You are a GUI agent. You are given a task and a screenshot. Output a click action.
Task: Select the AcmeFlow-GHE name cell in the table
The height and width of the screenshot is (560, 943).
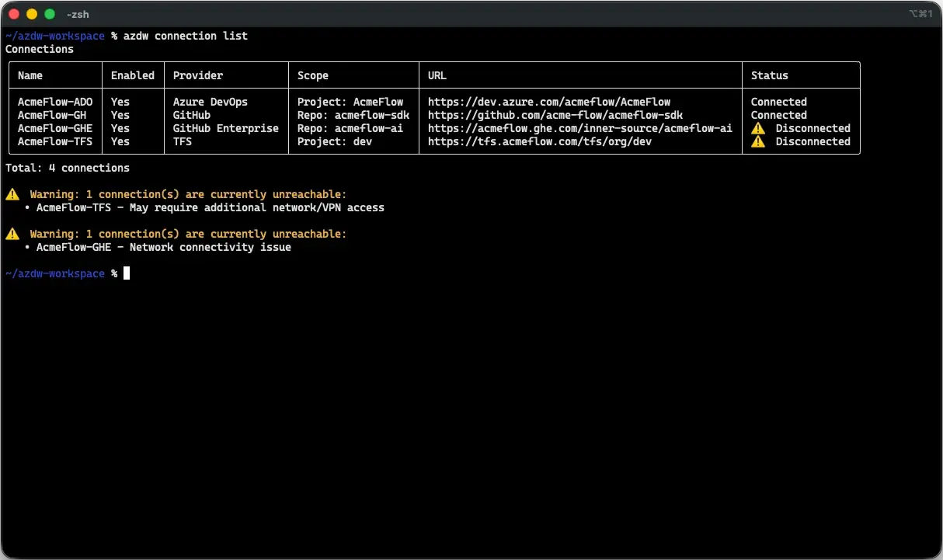55,128
